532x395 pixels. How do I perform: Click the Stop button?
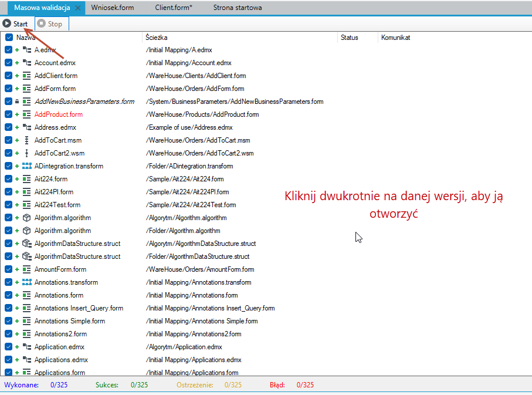(50, 24)
